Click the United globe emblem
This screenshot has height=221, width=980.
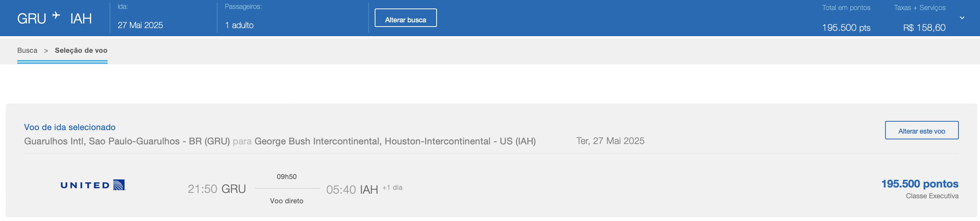pos(120,185)
